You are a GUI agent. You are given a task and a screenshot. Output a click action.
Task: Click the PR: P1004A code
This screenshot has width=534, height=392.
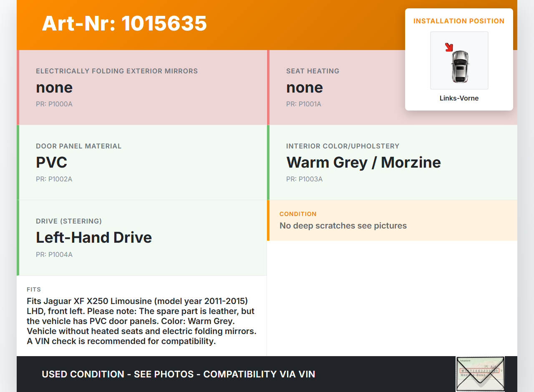pos(54,254)
